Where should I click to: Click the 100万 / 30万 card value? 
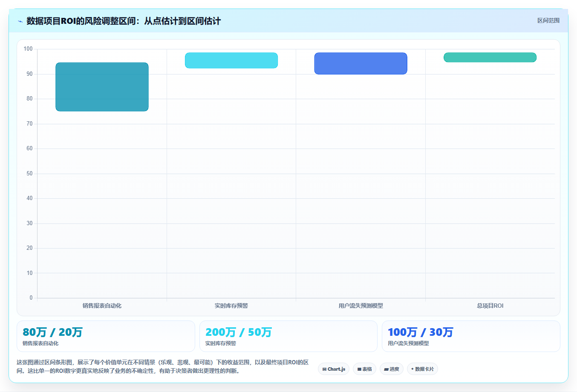(420, 332)
